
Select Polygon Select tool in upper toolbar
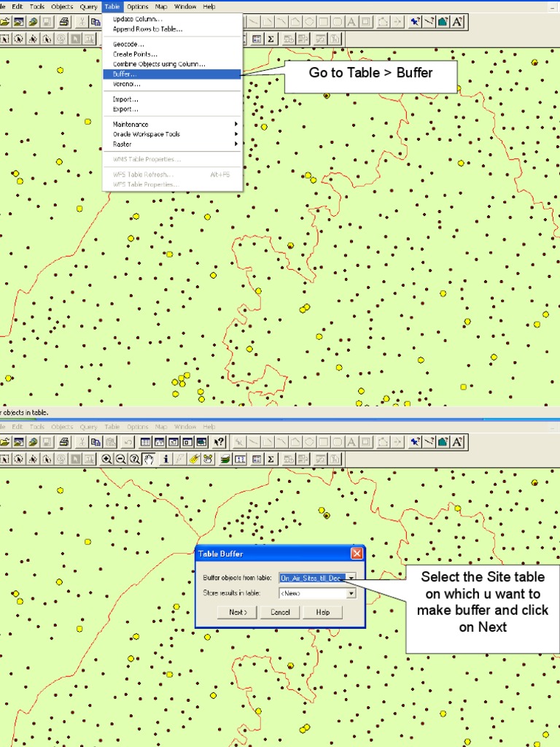click(x=33, y=39)
